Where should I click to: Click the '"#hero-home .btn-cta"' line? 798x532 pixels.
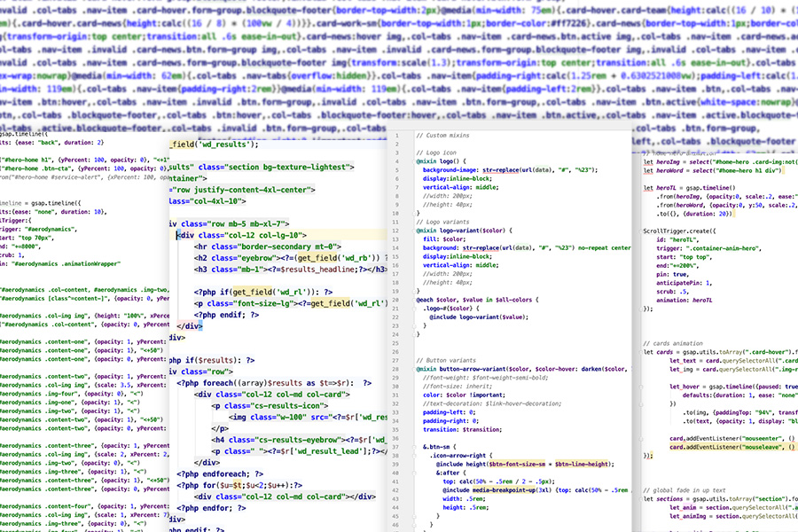[x=84, y=168]
